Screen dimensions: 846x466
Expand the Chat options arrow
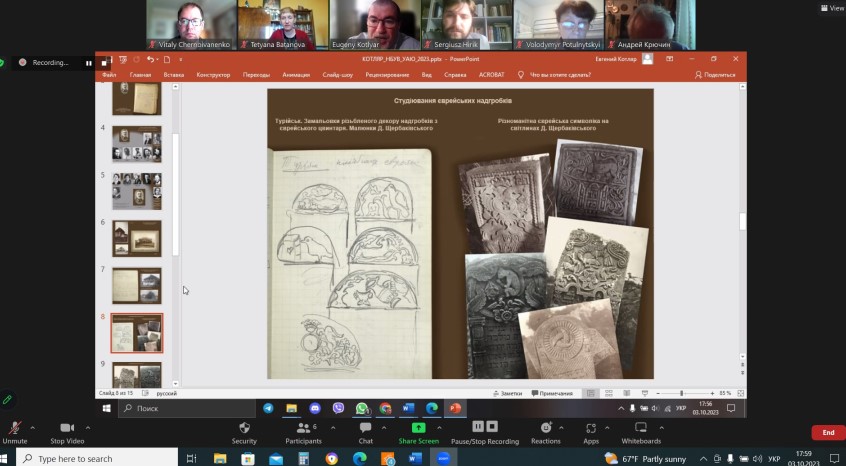pyautogui.click(x=383, y=428)
